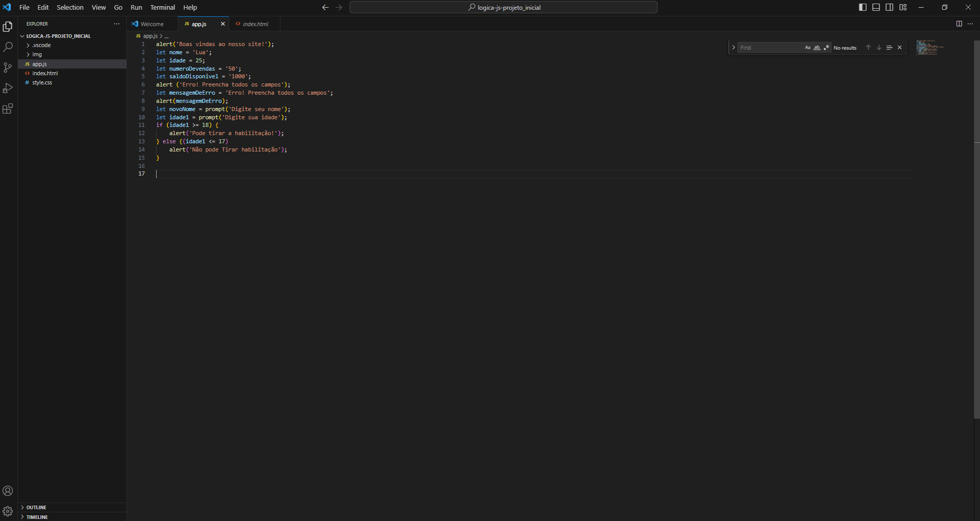This screenshot has height=521, width=980.
Task: Open index.html from Explorer tree
Action: tap(72, 73)
